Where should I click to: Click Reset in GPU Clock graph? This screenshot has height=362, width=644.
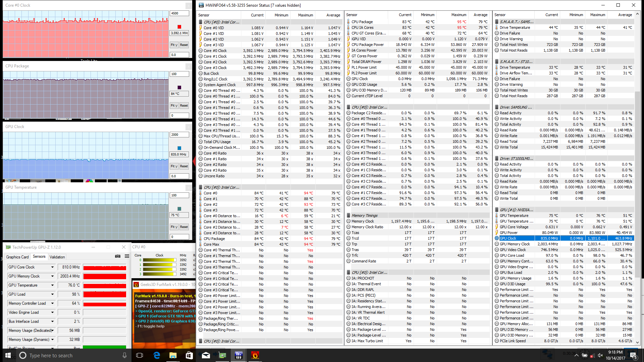[184, 166]
